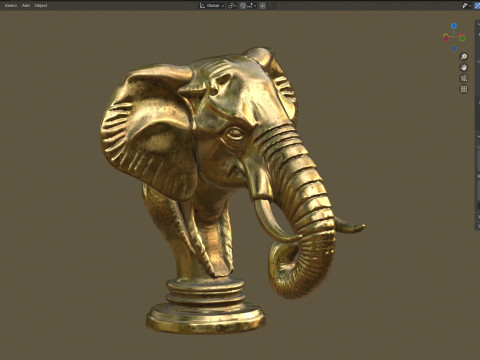Click the hand pan view button

(x=464, y=67)
